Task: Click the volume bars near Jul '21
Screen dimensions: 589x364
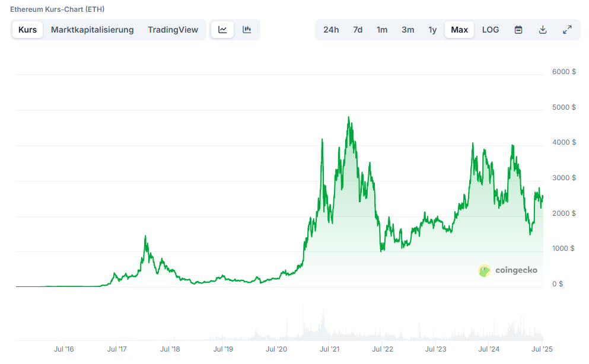Action: click(x=323, y=327)
